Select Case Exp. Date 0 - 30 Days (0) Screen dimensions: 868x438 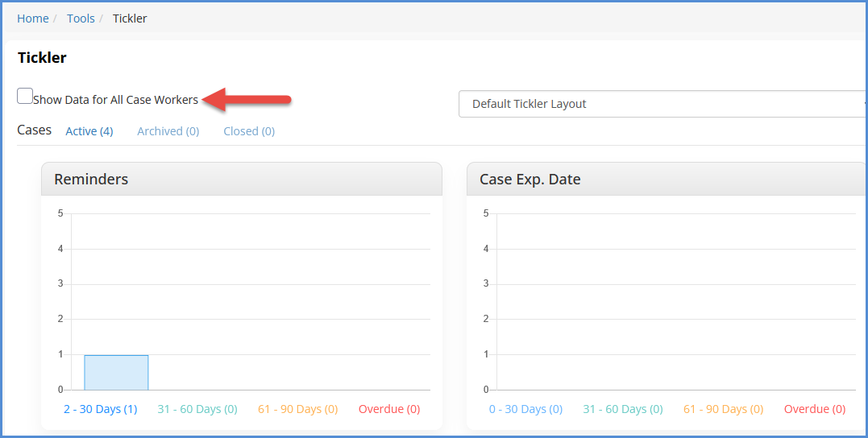(x=525, y=409)
